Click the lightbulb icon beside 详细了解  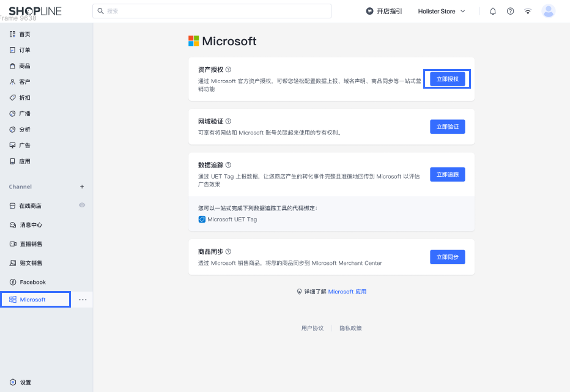point(299,292)
